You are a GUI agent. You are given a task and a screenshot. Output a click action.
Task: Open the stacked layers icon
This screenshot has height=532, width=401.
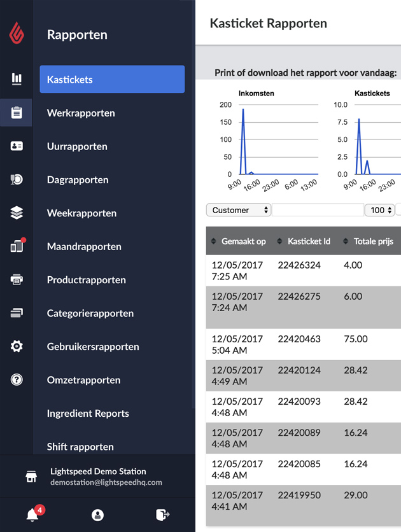[17, 213]
